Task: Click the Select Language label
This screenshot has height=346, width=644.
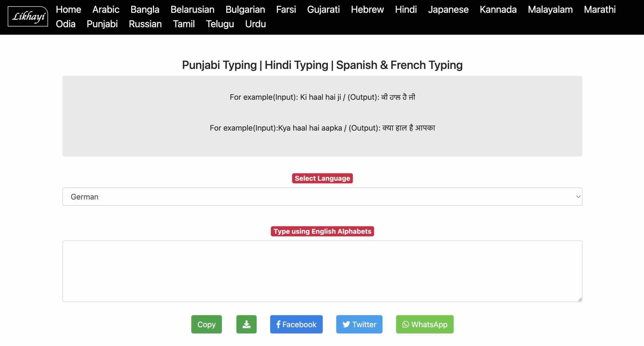Action: click(x=322, y=178)
